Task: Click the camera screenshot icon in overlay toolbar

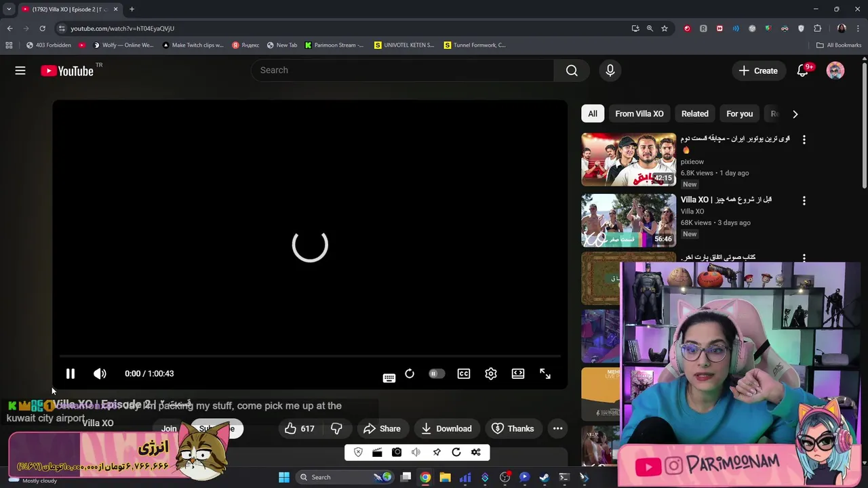Action: [x=397, y=452]
